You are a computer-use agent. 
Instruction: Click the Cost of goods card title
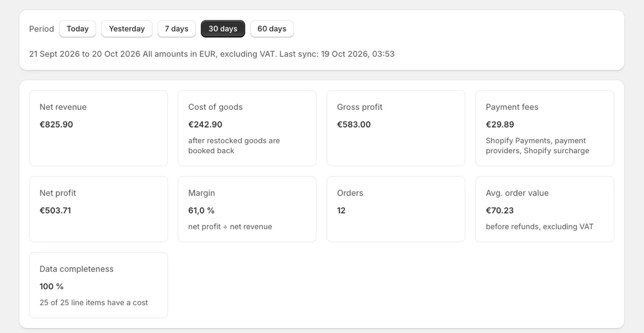coord(215,107)
